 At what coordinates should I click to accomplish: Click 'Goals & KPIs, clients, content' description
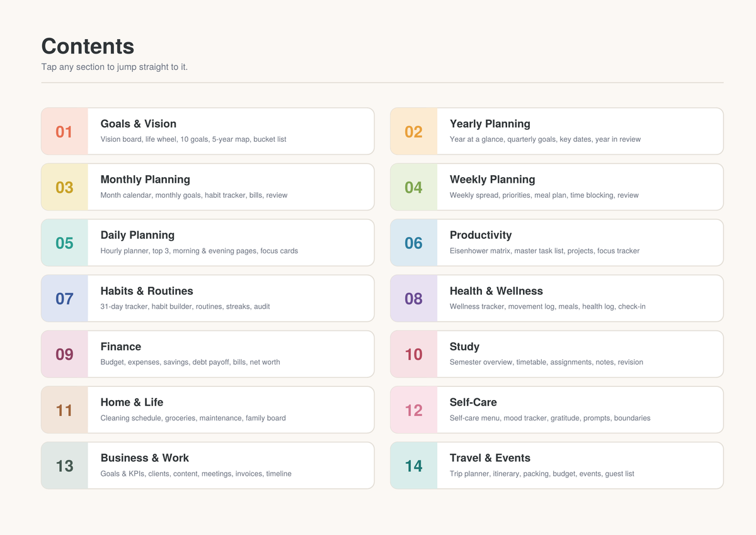click(x=196, y=474)
